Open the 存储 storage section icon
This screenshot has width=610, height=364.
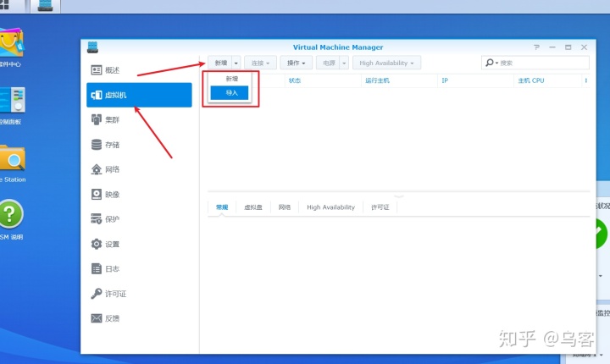point(96,145)
